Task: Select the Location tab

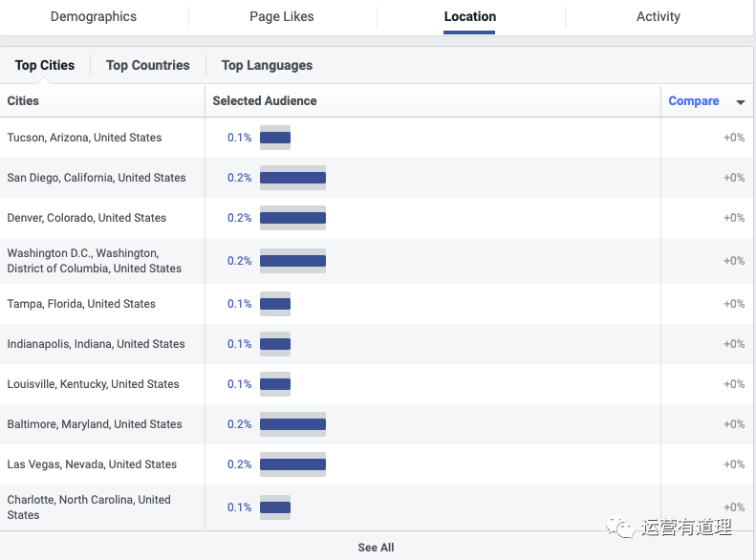Action: click(x=469, y=17)
